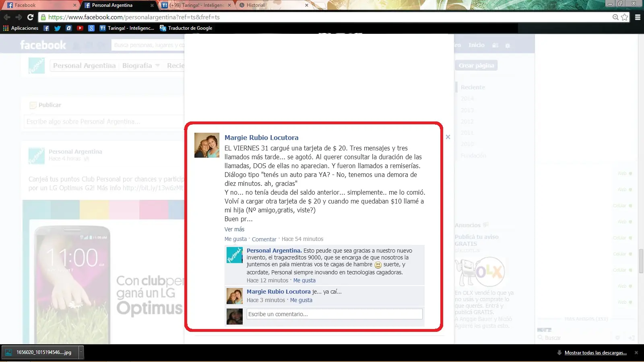
Task: Close the Taringa! tab
Action: (x=229, y=5)
